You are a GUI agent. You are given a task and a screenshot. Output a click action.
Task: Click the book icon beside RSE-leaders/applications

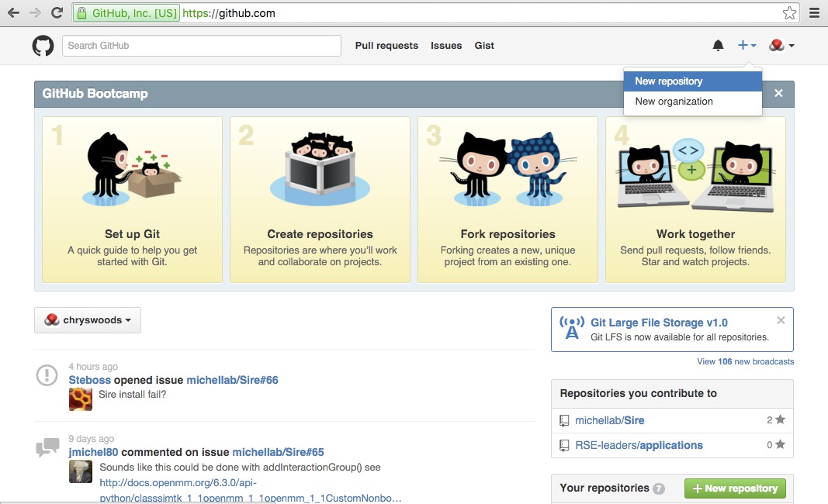tap(564, 445)
